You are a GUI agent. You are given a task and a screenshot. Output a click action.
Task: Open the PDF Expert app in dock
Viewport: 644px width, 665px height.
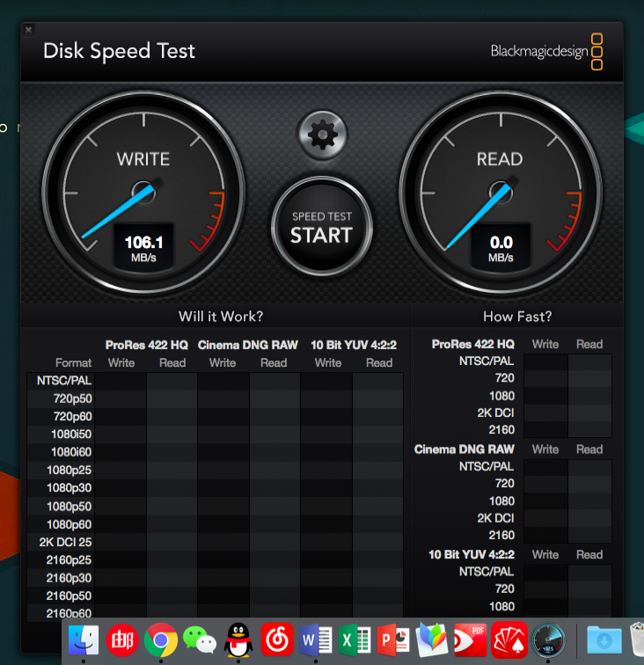[x=470, y=640]
